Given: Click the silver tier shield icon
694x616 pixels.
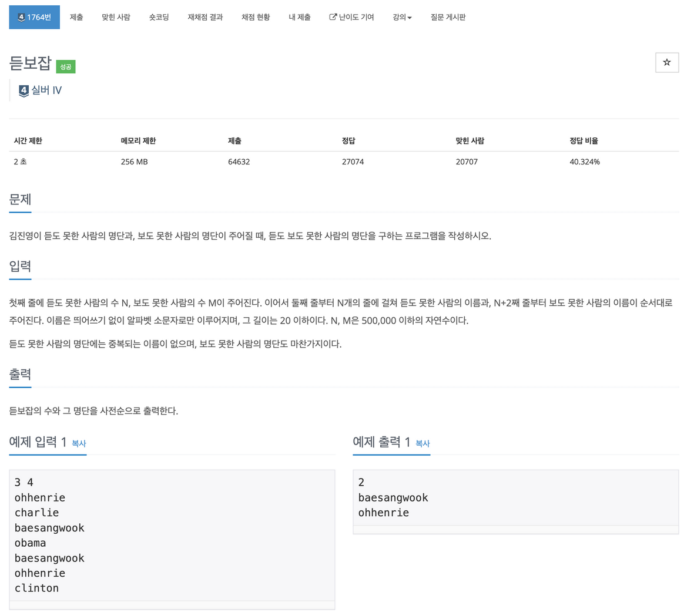Looking at the screenshot, I should (24, 91).
